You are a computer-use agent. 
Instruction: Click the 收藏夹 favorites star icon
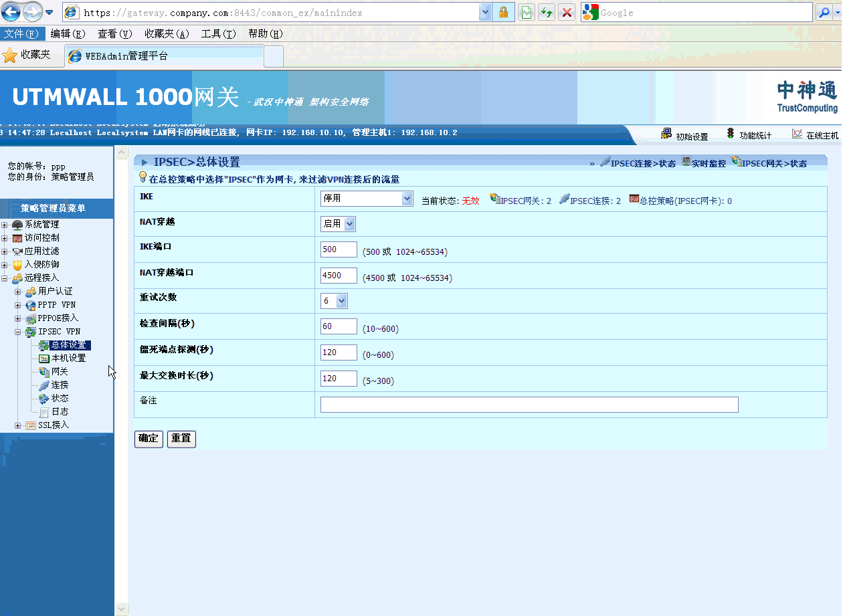coord(10,56)
